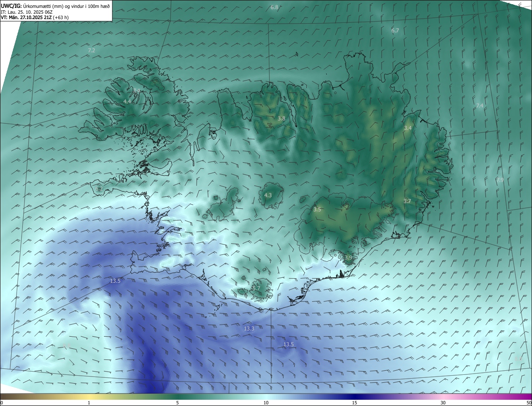
Task: Click the 6.7 value label
Action: tap(395, 31)
